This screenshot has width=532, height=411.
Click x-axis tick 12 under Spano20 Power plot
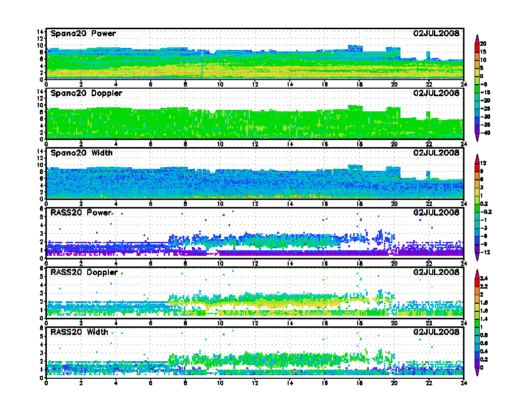click(x=255, y=85)
